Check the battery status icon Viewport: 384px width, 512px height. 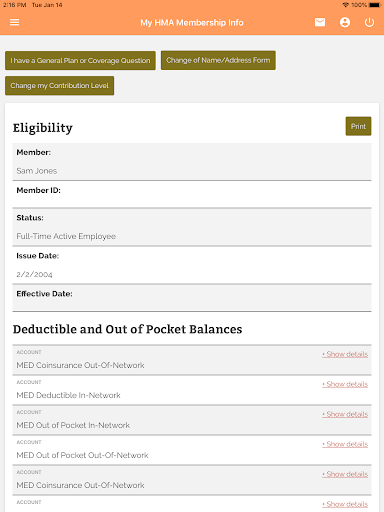click(x=374, y=5)
